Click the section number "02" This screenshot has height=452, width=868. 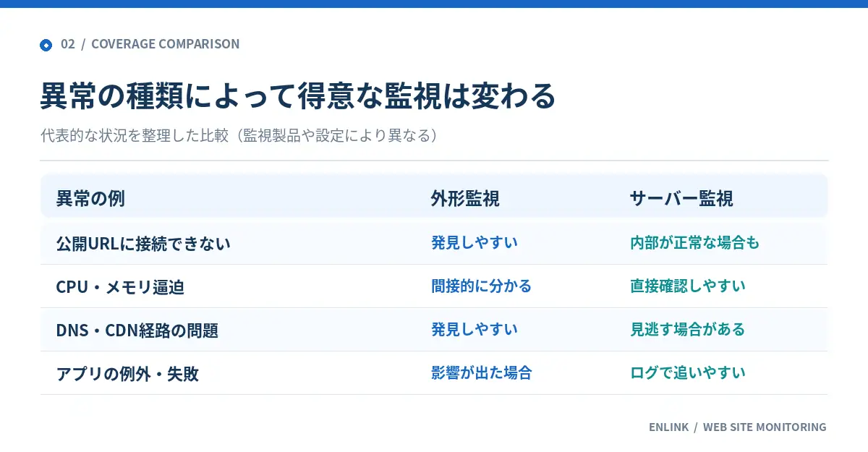click(x=68, y=44)
